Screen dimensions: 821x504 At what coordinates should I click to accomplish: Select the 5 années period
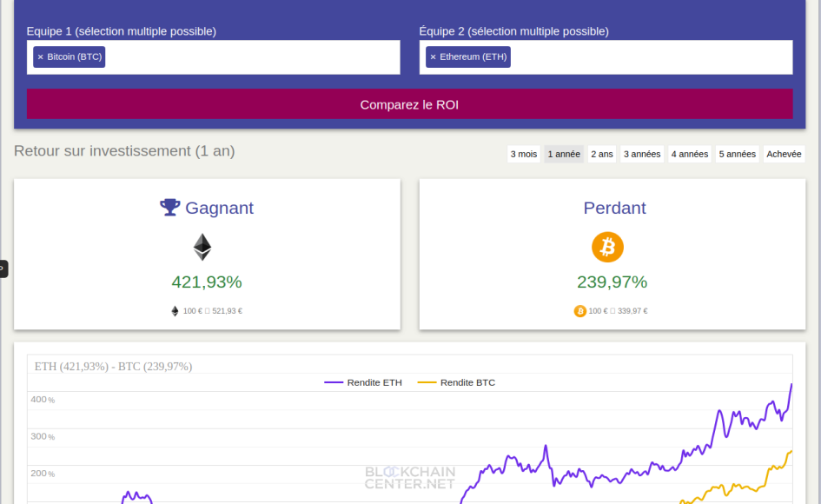pyautogui.click(x=738, y=154)
